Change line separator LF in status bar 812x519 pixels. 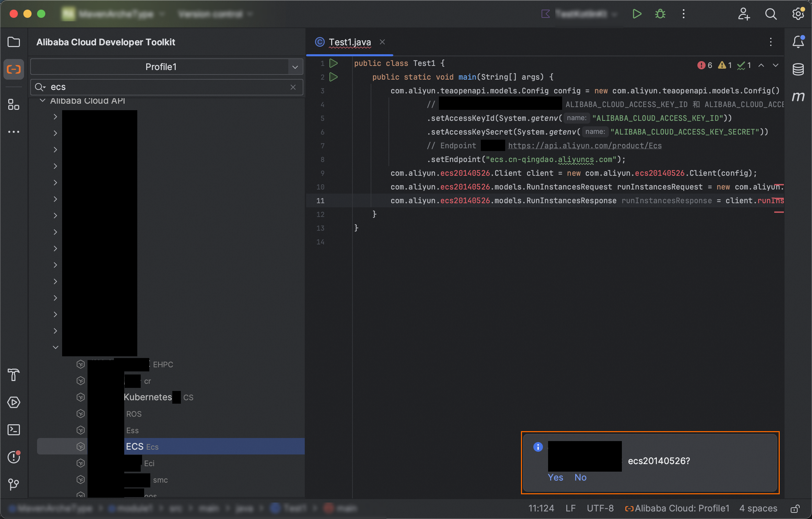[570, 508]
